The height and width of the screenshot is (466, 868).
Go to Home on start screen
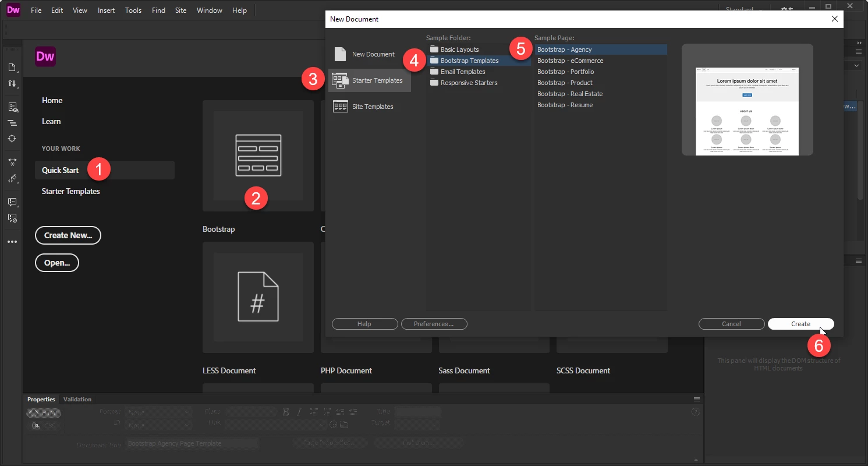pyautogui.click(x=52, y=100)
